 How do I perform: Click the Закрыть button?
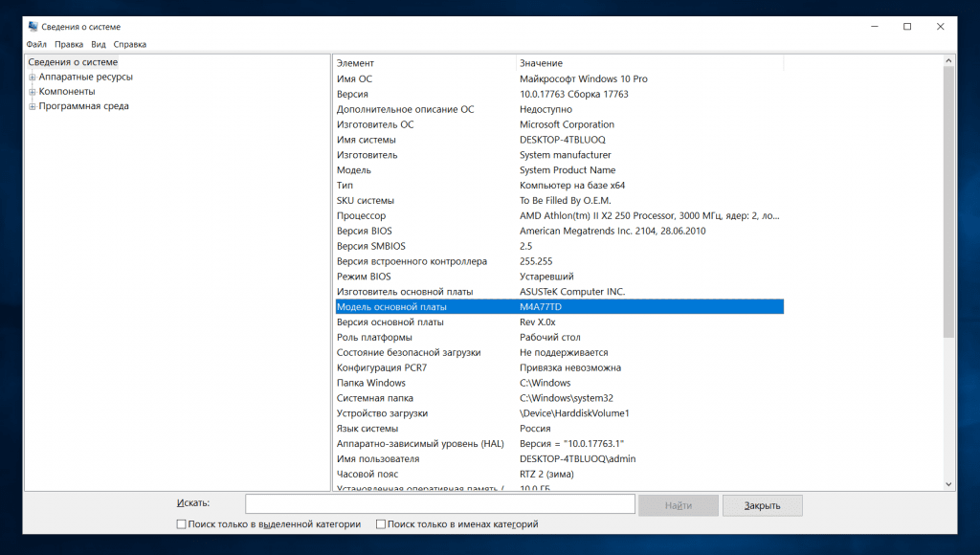[x=763, y=505]
